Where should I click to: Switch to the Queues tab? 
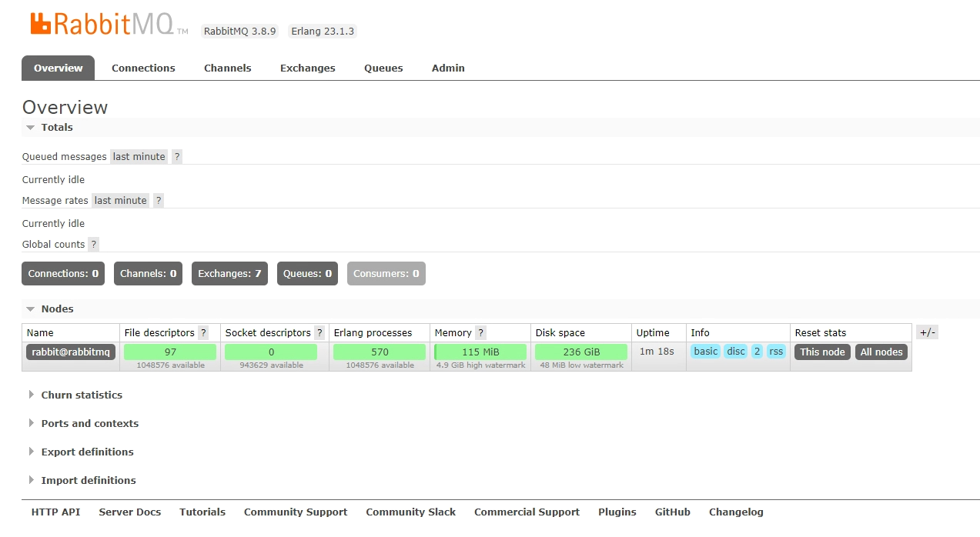pos(383,68)
